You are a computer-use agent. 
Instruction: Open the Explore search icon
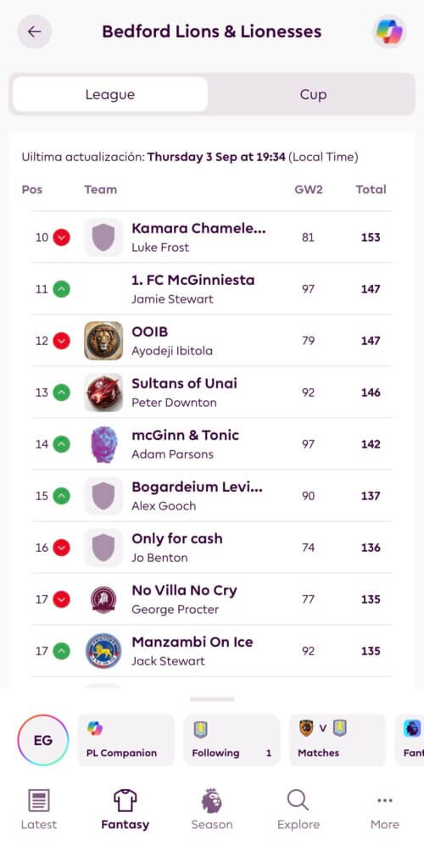coord(298,810)
